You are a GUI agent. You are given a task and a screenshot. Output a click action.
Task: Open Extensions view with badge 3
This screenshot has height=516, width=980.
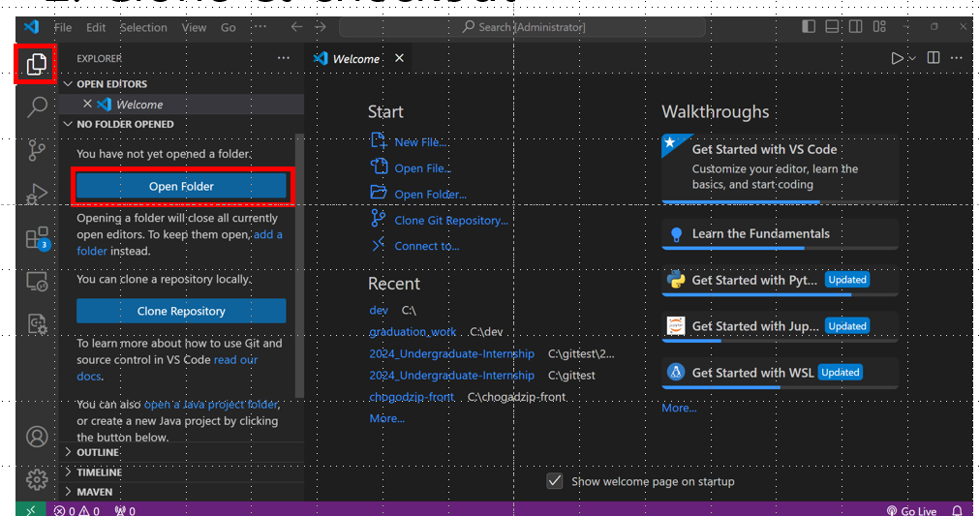tap(37, 238)
